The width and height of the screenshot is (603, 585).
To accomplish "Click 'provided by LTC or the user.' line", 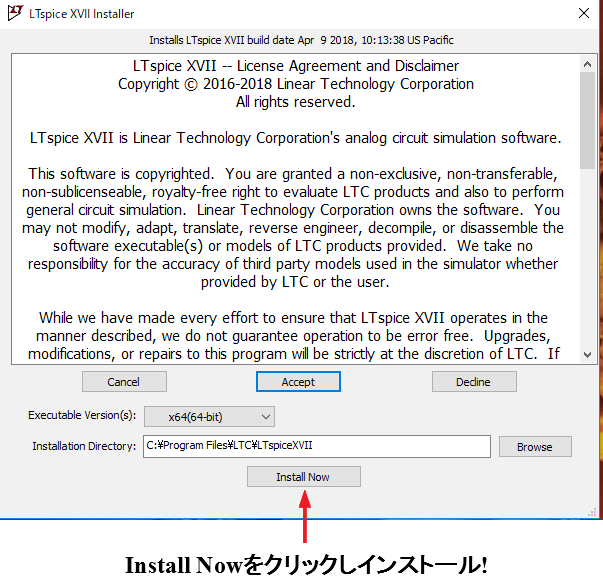I will [x=295, y=282].
